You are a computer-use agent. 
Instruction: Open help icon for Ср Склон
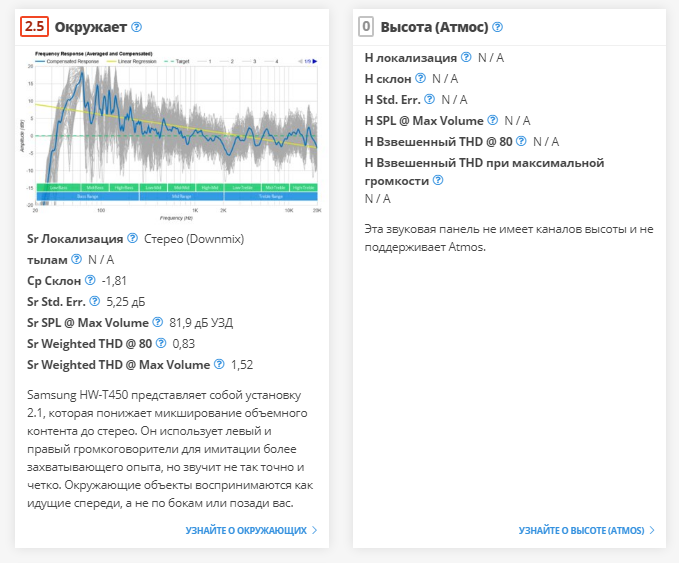(90, 280)
